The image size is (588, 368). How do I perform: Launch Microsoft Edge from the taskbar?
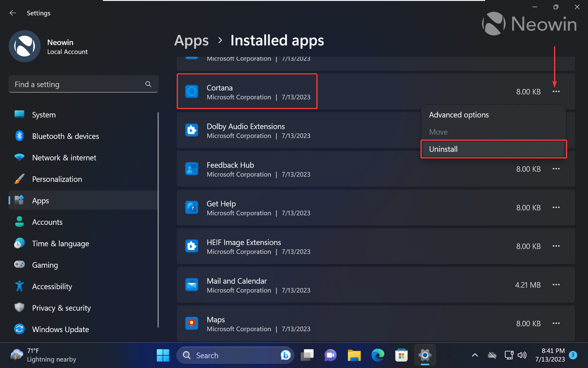[x=378, y=355]
